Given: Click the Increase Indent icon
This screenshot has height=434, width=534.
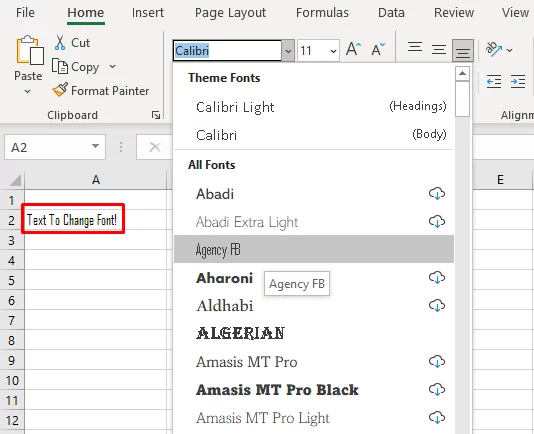Looking at the screenshot, I should (518, 82).
